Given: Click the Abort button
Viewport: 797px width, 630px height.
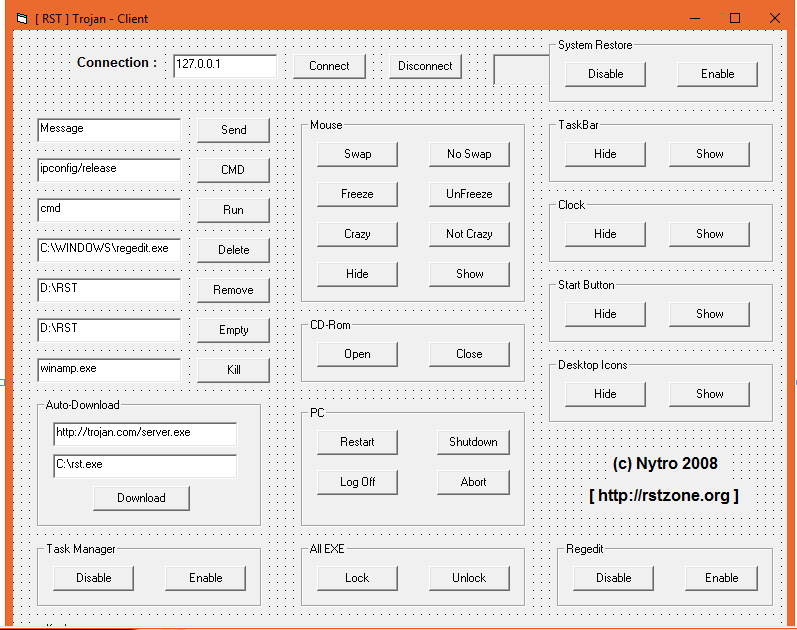Looking at the screenshot, I should (473, 482).
